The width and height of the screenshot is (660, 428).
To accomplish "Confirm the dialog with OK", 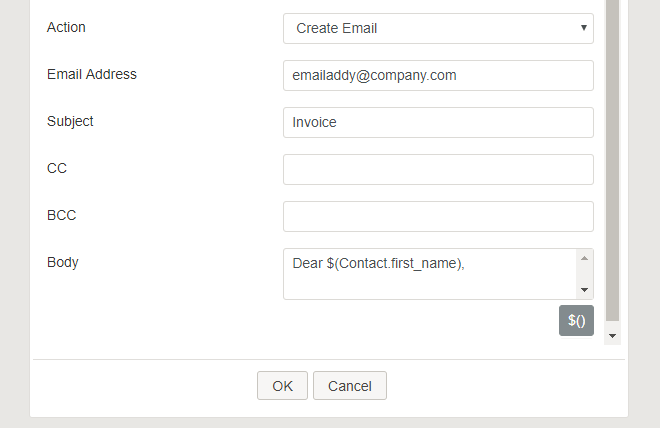I will 282,385.
